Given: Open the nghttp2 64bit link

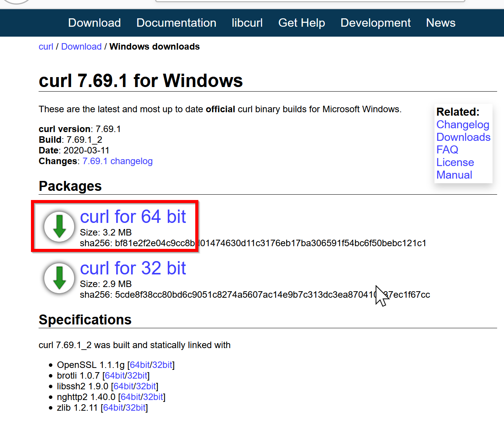Looking at the screenshot, I should [131, 397].
